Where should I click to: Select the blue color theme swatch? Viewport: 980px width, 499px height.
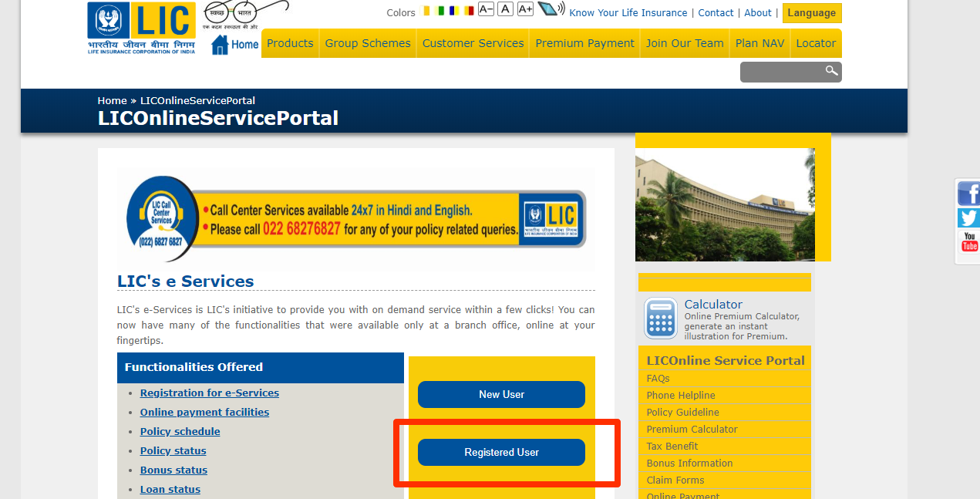pyautogui.click(x=454, y=12)
